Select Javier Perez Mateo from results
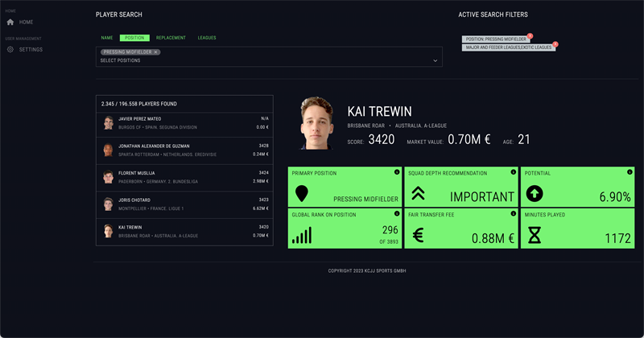 pyautogui.click(x=184, y=122)
